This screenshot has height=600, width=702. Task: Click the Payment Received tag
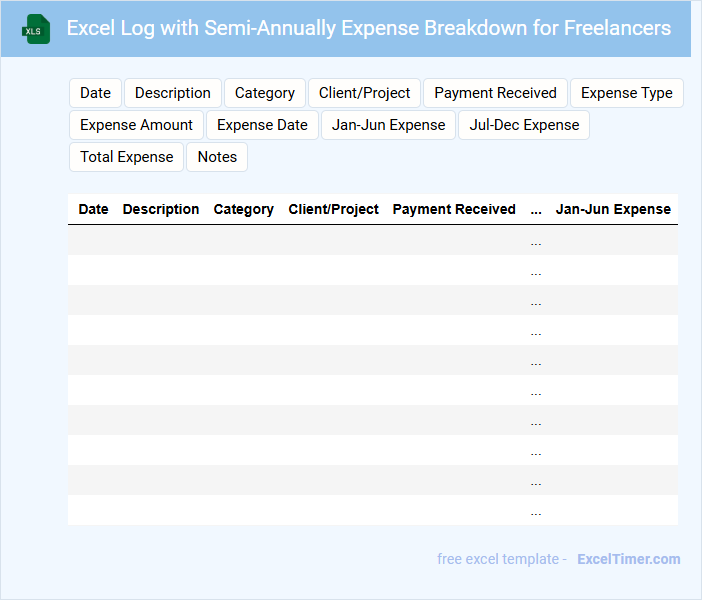(x=495, y=93)
